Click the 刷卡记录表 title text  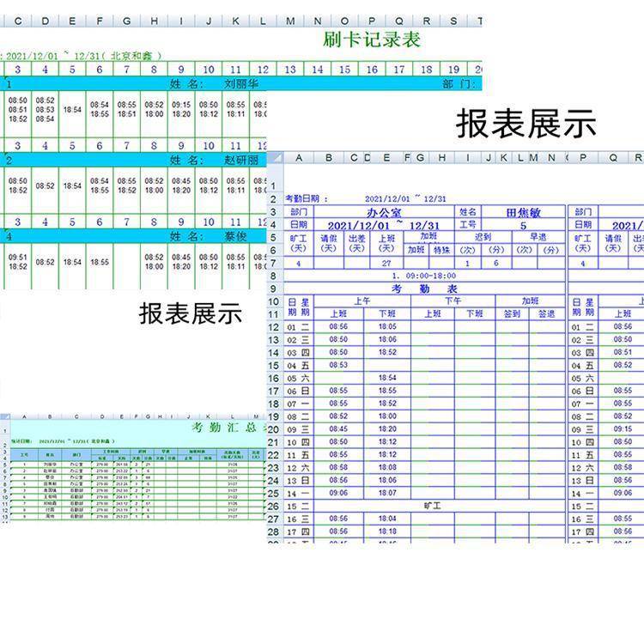pos(372,39)
